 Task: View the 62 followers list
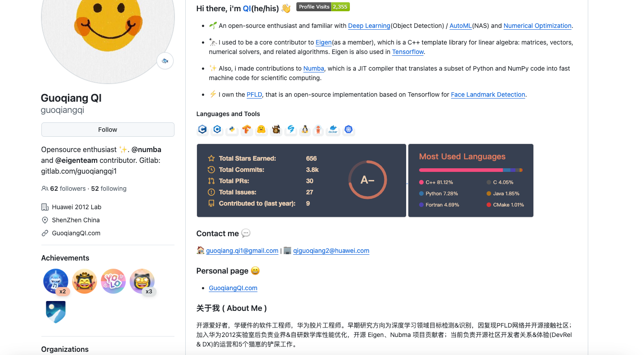(x=67, y=188)
